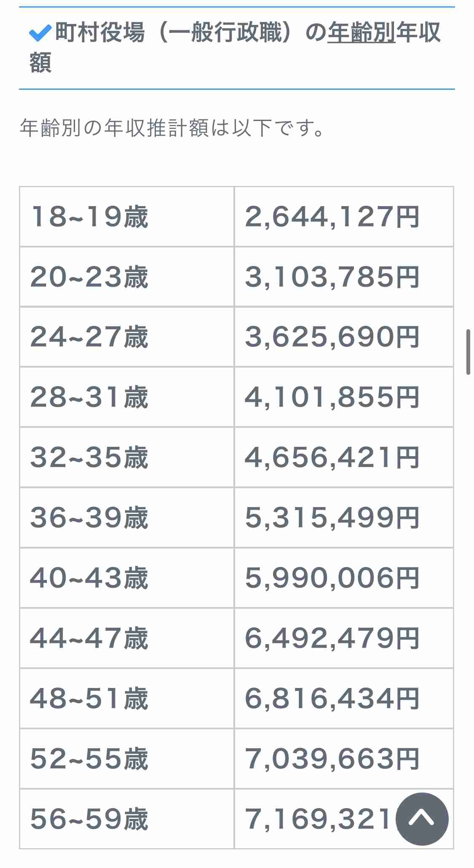The width and height of the screenshot is (474, 868).
Task: Select the 36~39歳 age cell
Action: coord(127,518)
